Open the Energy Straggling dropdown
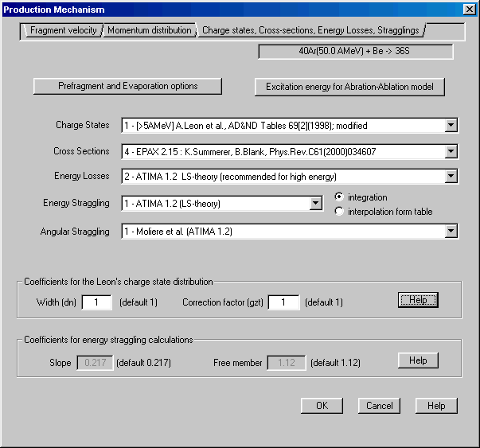Screen dimensions: 480x448 click(x=314, y=204)
